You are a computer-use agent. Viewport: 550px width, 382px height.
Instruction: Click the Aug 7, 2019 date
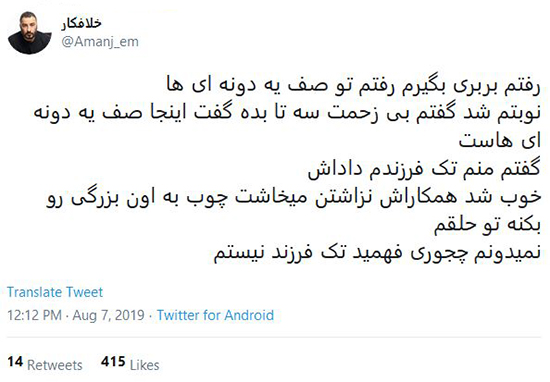(x=108, y=315)
